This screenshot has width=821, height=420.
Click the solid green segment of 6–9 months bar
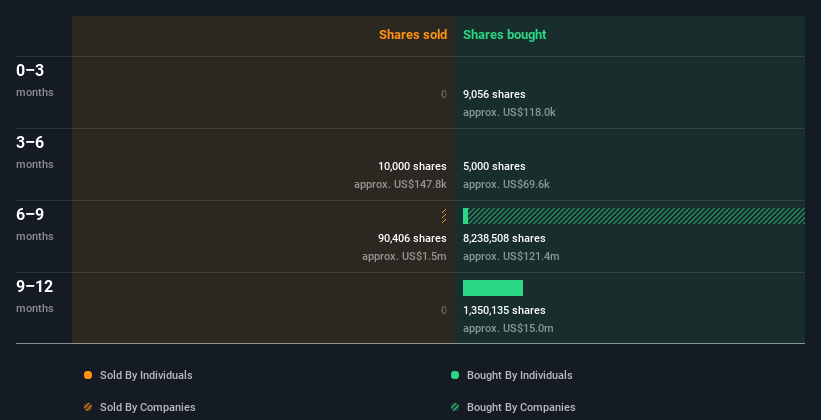[x=465, y=216]
